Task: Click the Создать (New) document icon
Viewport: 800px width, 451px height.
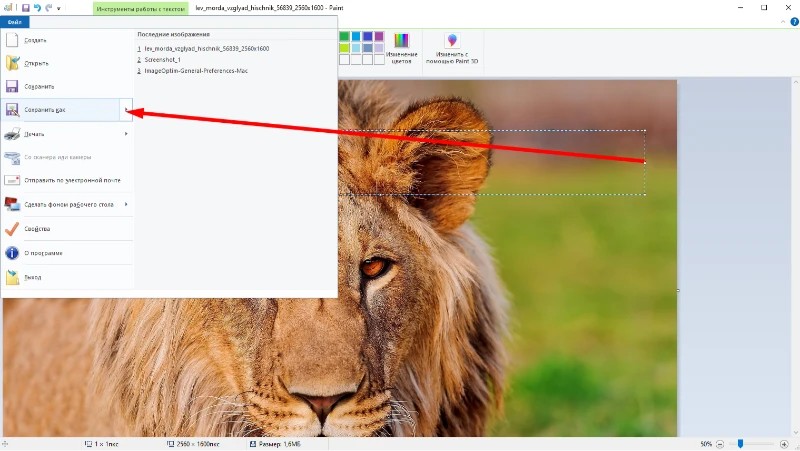Action: click(12, 40)
